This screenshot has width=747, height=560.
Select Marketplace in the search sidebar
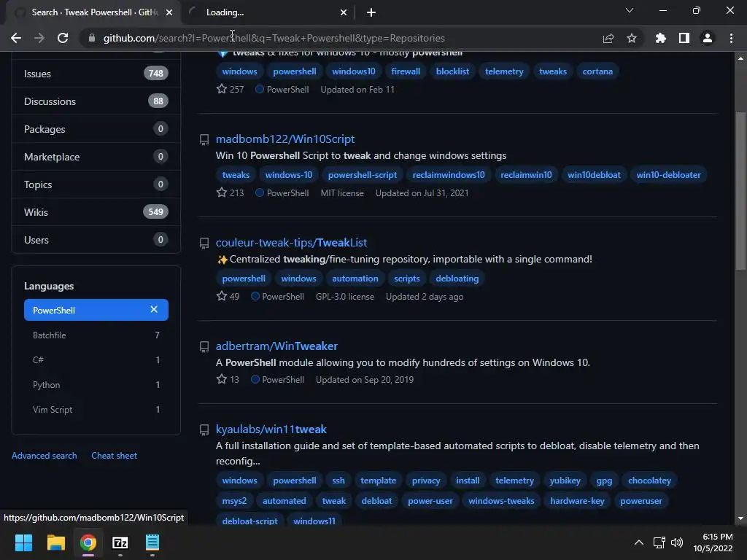point(96,156)
